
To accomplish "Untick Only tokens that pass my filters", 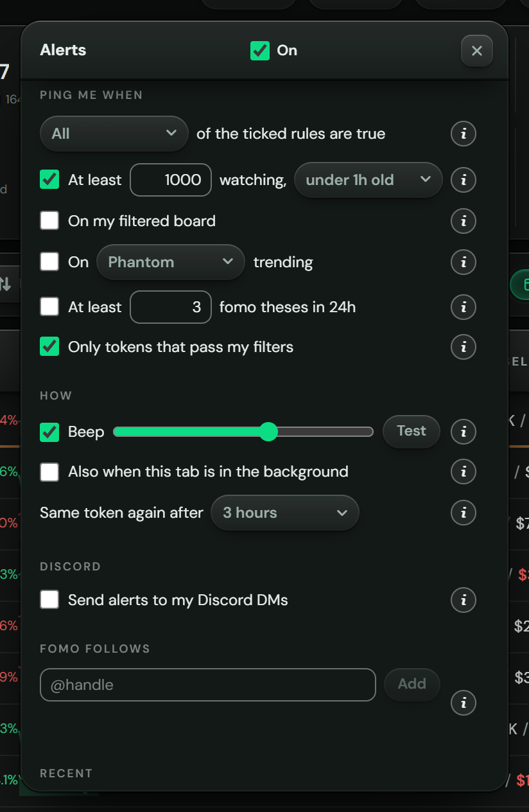I will [x=49, y=346].
